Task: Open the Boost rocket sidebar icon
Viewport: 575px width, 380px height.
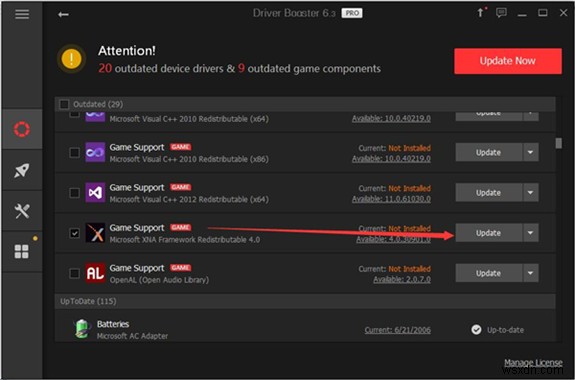Action: tap(22, 170)
